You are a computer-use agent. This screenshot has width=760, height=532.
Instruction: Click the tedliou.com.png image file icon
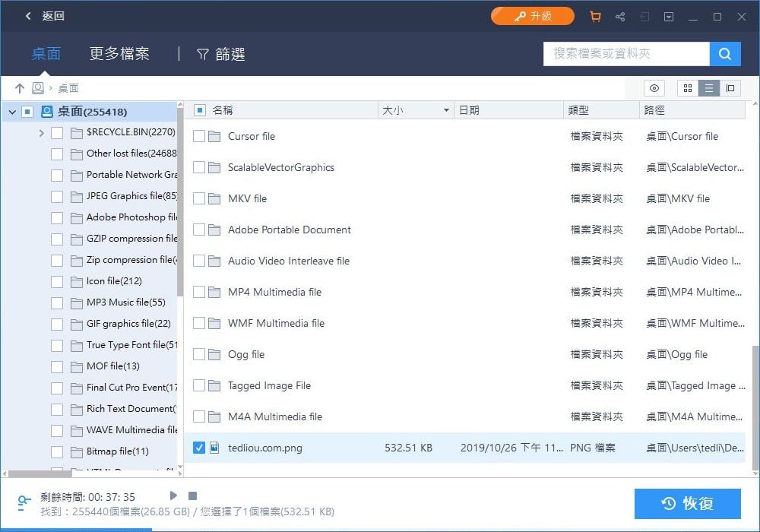tap(214, 448)
